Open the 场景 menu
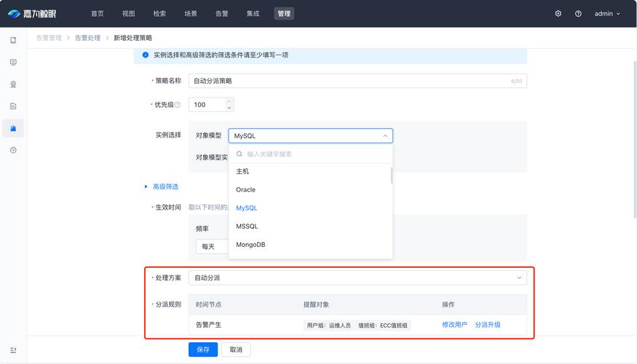This screenshot has width=637, height=364. click(191, 13)
